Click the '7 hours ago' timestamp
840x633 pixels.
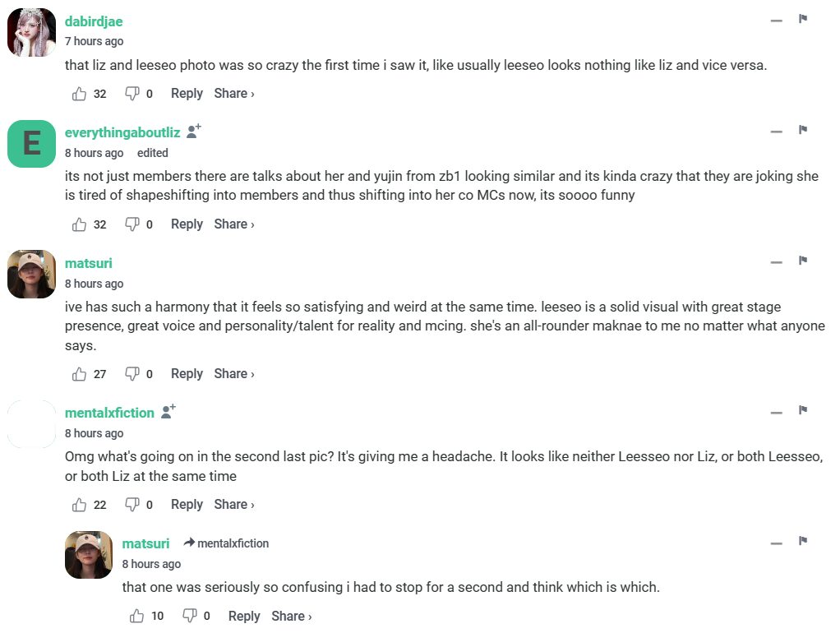[x=94, y=41]
